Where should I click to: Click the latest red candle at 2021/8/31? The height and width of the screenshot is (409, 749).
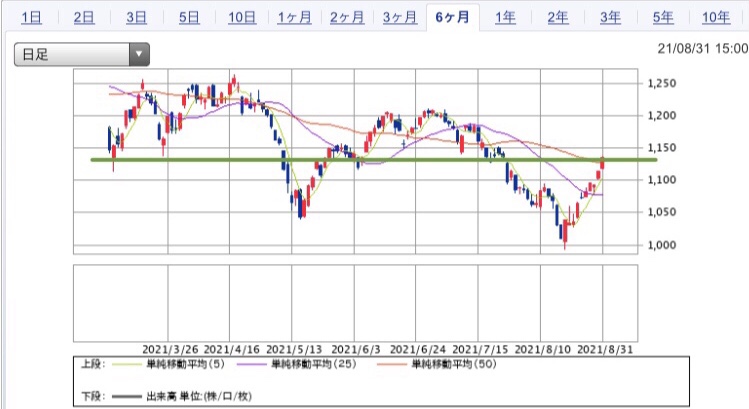coord(603,162)
